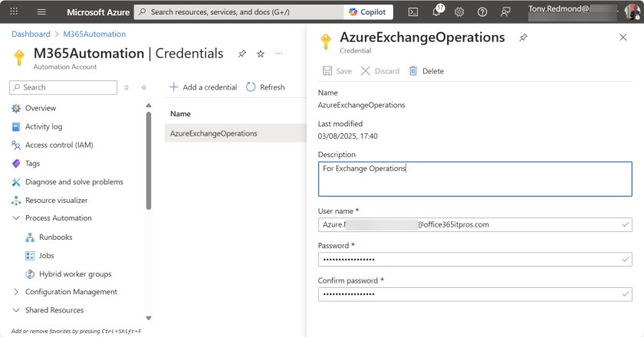This screenshot has height=337, width=644.
Task: Click the Access control people icon
Action: pos(16,145)
